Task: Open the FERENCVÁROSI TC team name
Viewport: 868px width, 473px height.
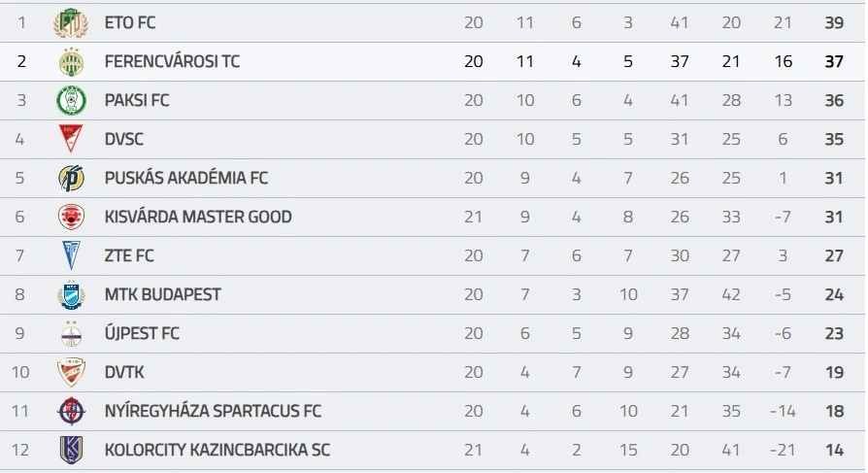Action: 172,61
